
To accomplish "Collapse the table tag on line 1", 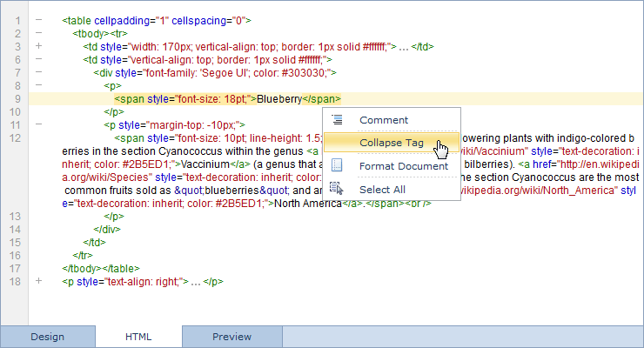I will [38, 19].
